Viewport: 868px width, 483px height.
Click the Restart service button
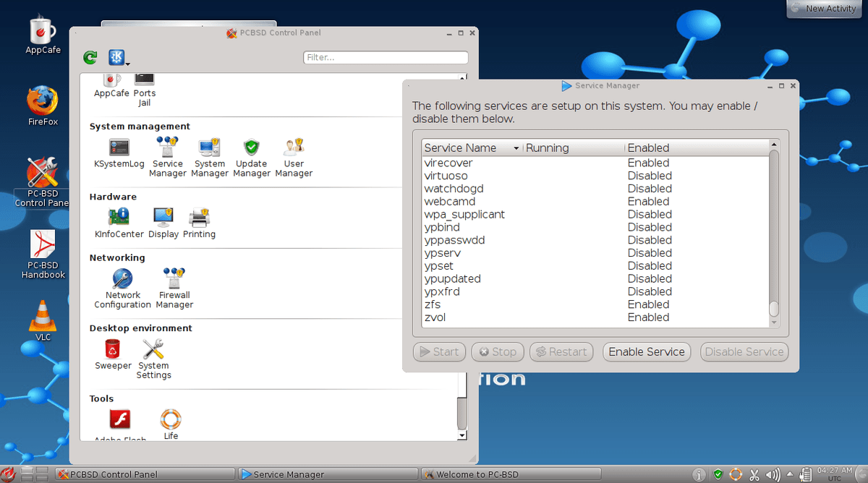click(x=561, y=351)
